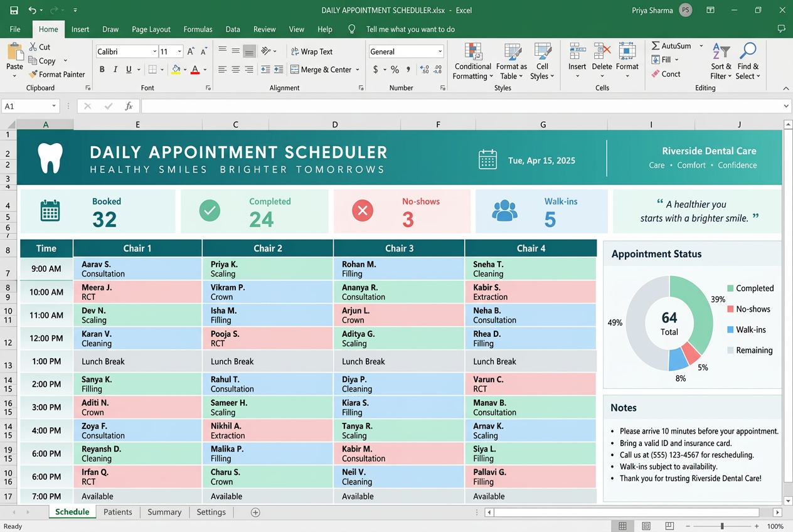Click the Priya Sharma account name
The image size is (793, 532).
652,10
